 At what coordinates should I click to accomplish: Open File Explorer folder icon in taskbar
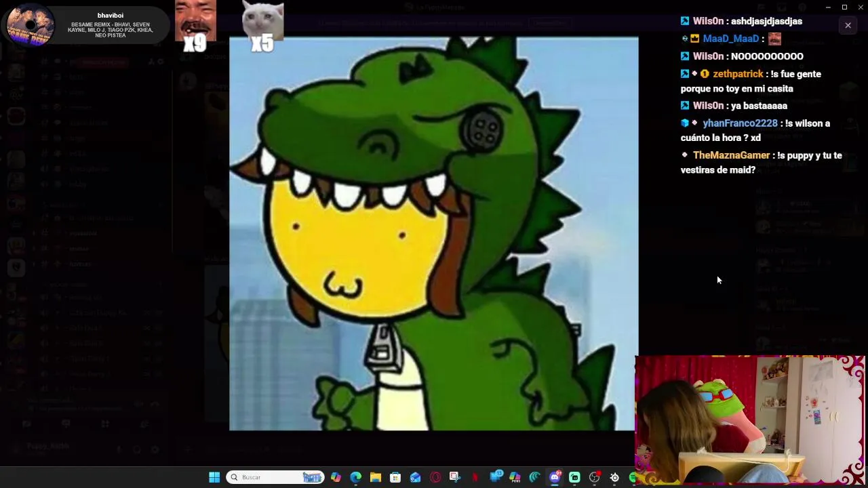click(375, 477)
